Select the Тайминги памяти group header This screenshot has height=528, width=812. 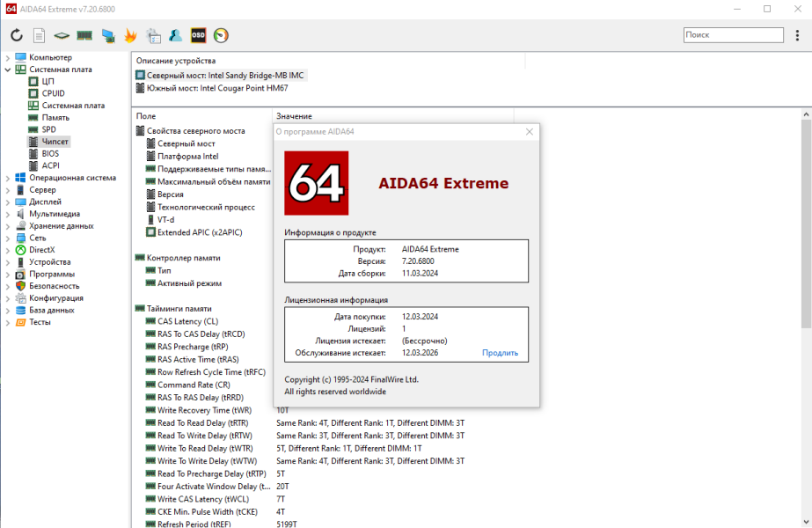[173, 309]
